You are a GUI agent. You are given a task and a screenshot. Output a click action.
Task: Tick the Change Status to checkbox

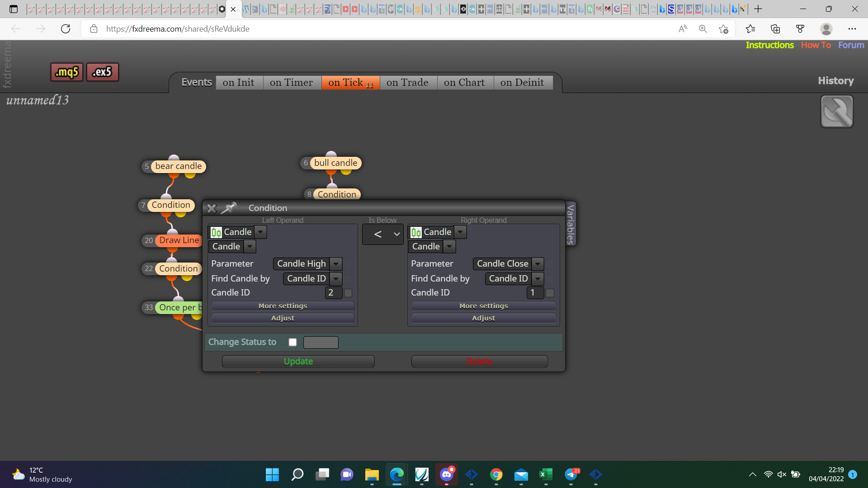[292, 342]
